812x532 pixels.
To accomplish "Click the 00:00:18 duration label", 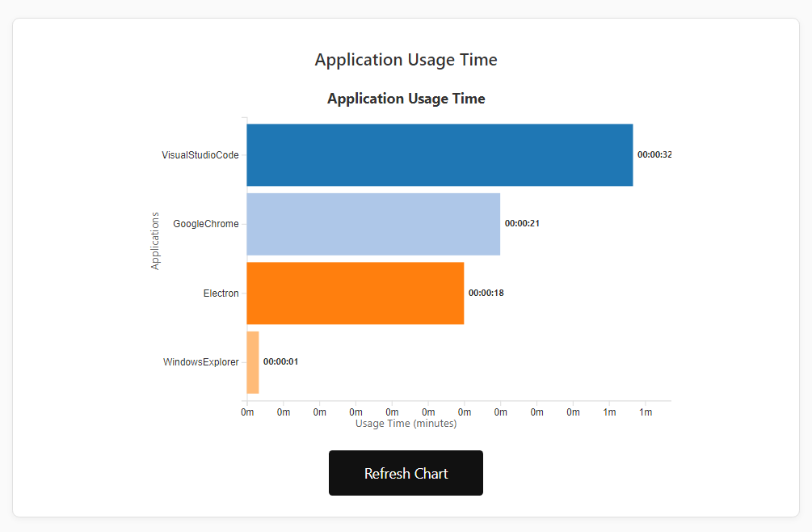I will [x=486, y=293].
